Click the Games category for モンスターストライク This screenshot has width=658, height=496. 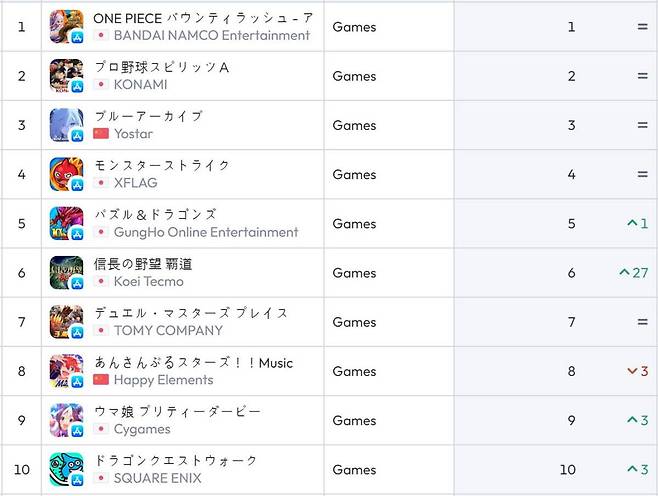[x=354, y=174]
